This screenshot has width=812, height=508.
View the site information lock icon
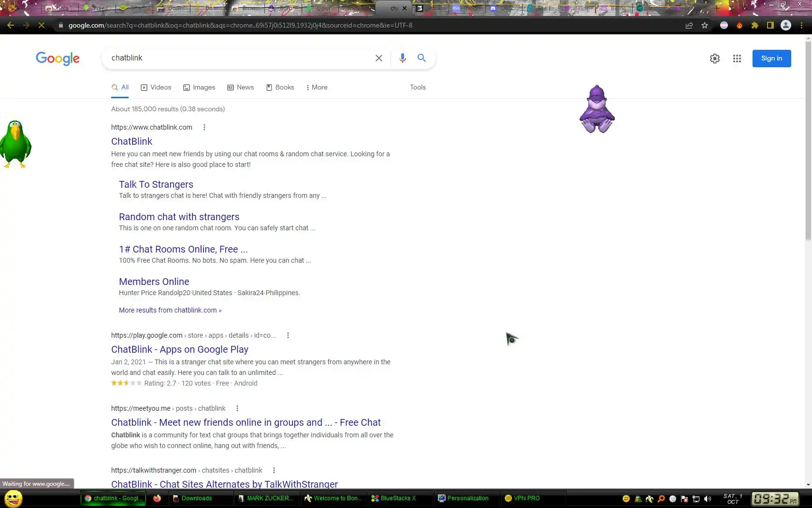[60, 25]
